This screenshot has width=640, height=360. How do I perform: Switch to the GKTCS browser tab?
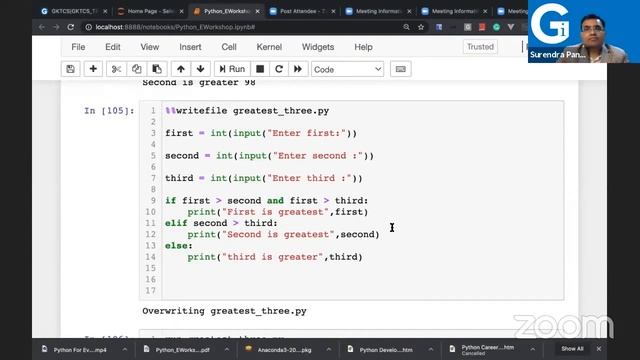point(73,11)
